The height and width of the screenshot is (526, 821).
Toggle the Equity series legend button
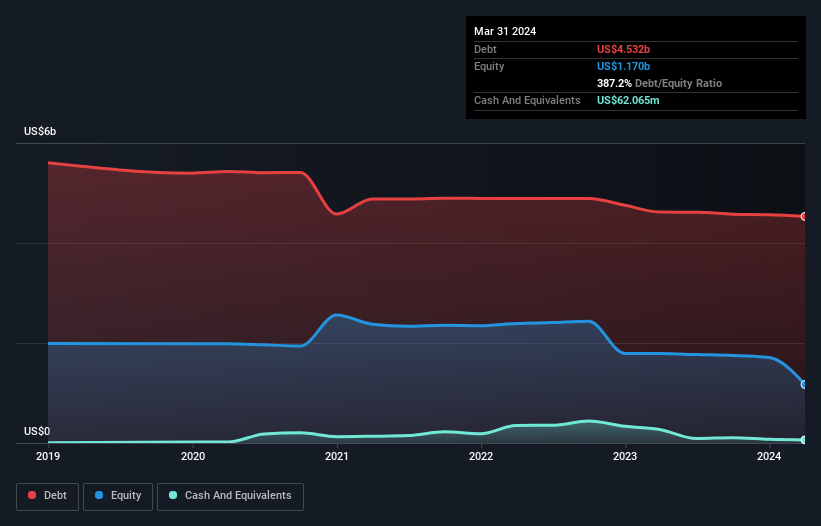[x=118, y=496]
